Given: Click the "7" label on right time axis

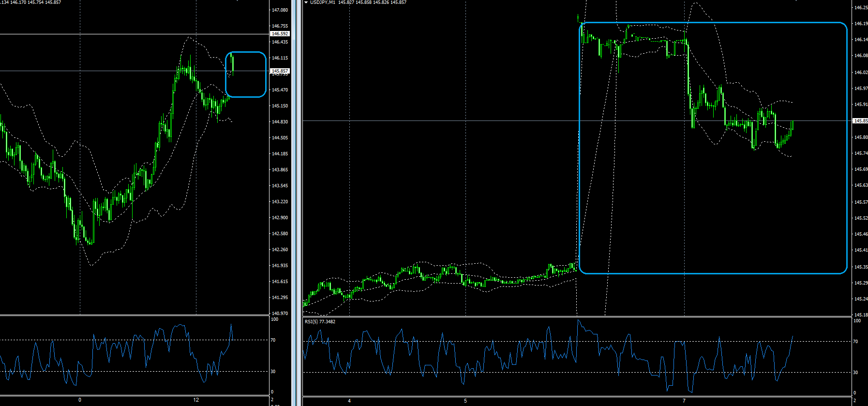Looking at the screenshot, I should [684, 401].
